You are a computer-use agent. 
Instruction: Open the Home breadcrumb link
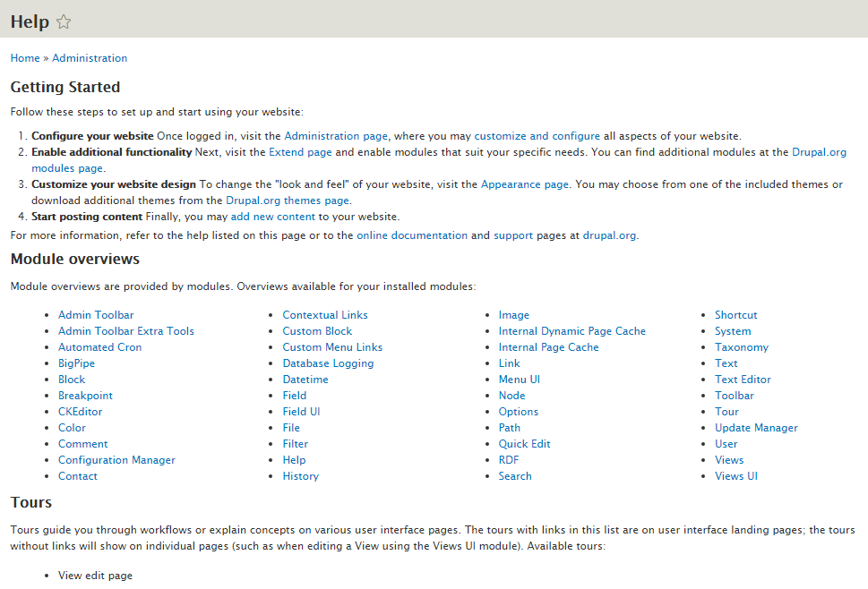[25, 58]
